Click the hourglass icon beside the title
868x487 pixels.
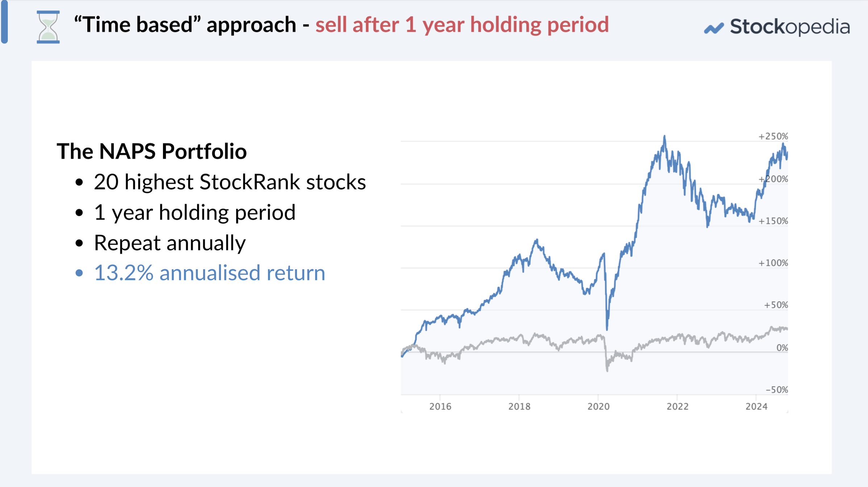48,27
